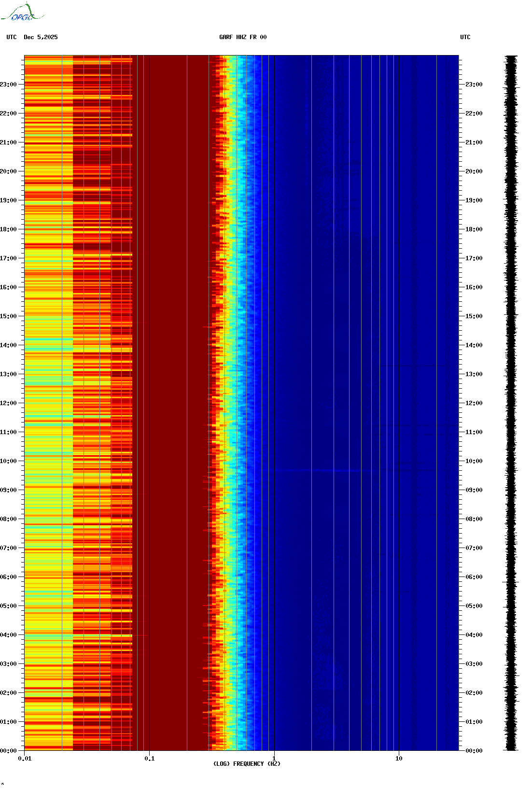Select the 00:00 marker on right time axis
Image resolution: width=532 pixels, height=789 pixels.
coord(474,751)
